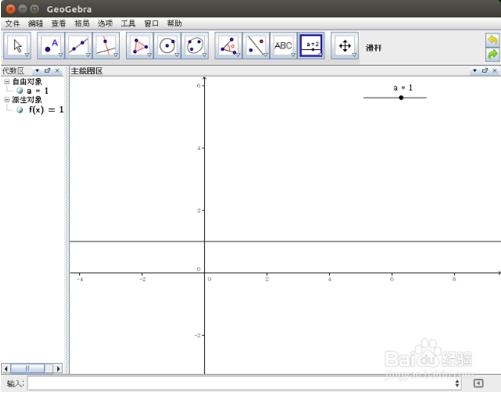The height and width of the screenshot is (393, 501).
Task: Close the GeoGebra window
Action: point(11,9)
